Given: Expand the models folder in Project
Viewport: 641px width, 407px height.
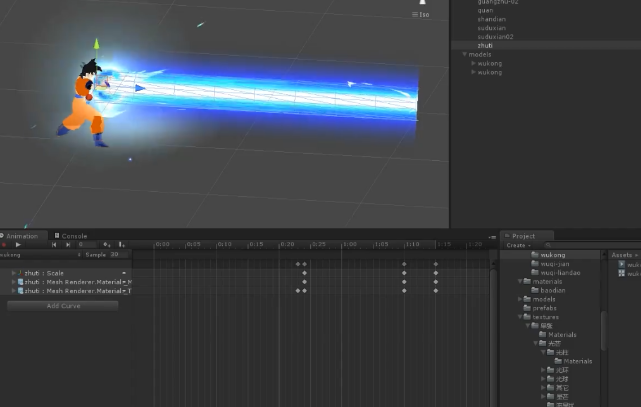Looking at the screenshot, I should (520, 299).
